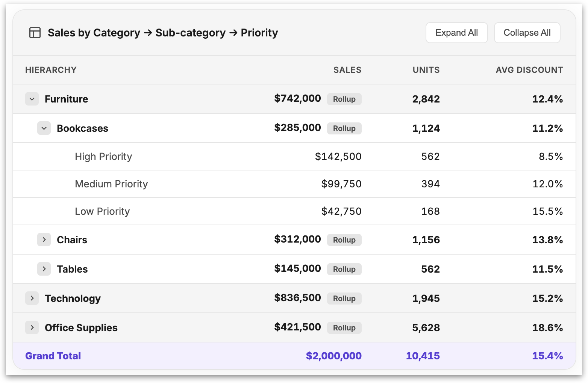
Task: Expand the Office Supplies category
Action: [x=32, y=328]
